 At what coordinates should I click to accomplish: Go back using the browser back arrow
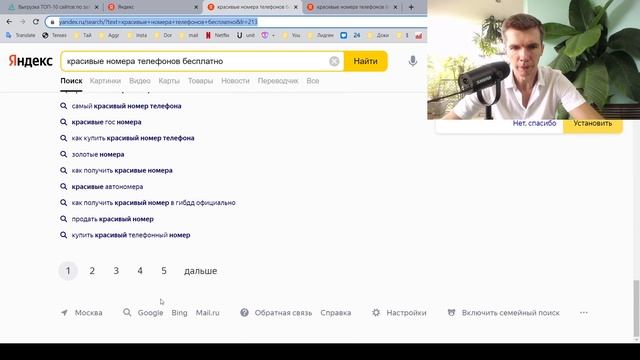[9, 22]
